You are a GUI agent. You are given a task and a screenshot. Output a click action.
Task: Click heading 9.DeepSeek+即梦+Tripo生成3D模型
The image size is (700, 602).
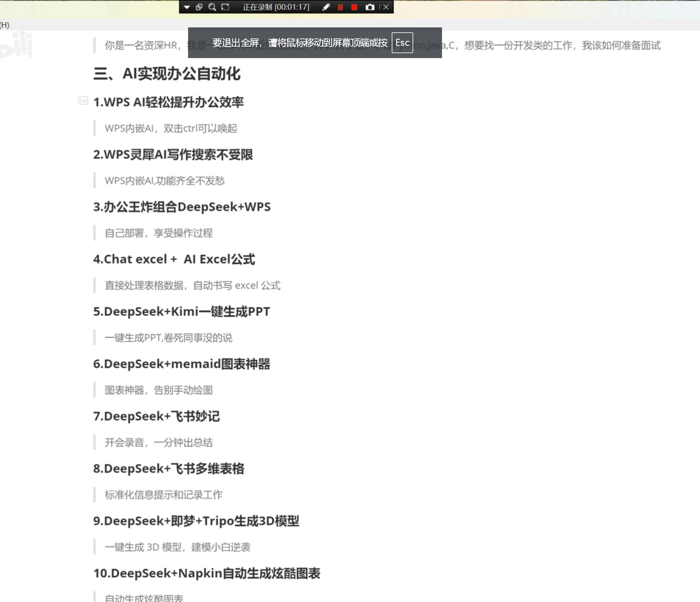point(196,521)
